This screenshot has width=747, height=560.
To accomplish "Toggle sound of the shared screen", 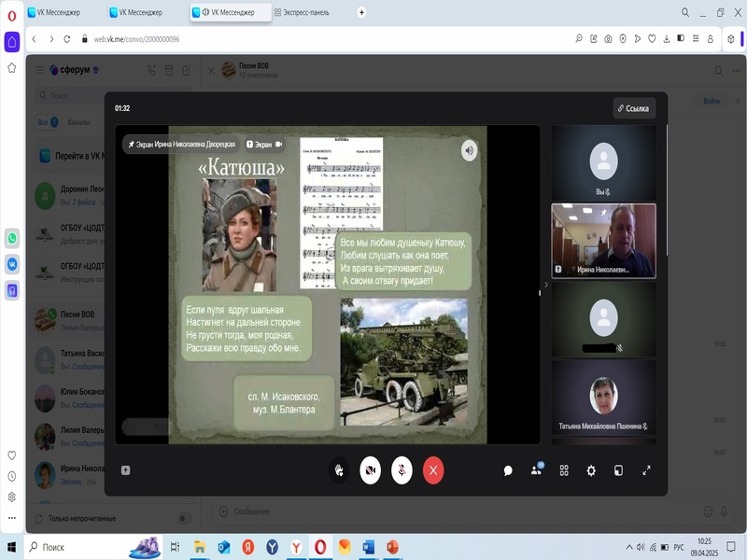I will click(470, 150).
